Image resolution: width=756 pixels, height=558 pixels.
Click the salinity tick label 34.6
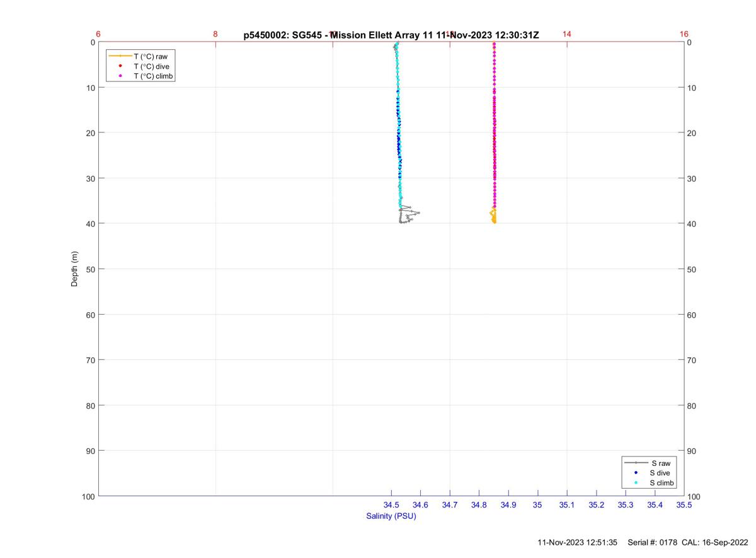click(x=420, y=505)
